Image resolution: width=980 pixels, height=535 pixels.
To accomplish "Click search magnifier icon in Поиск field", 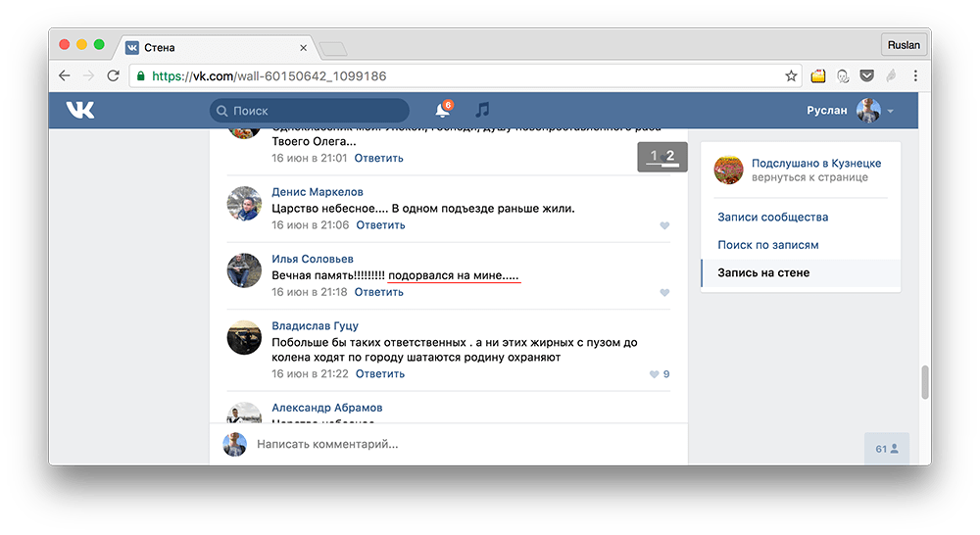I will coord(221,111).
